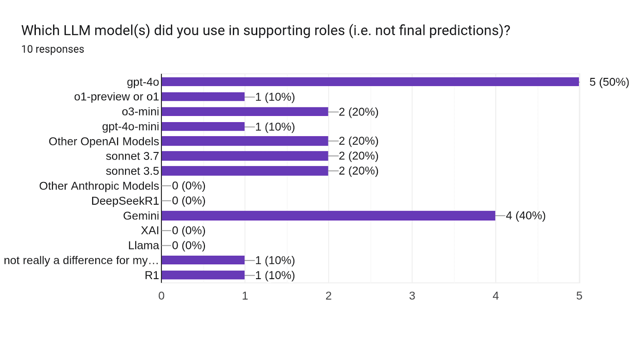Click the Llama axis label
The width and height of the screenshot is (644, 341).
coord(143,246)
